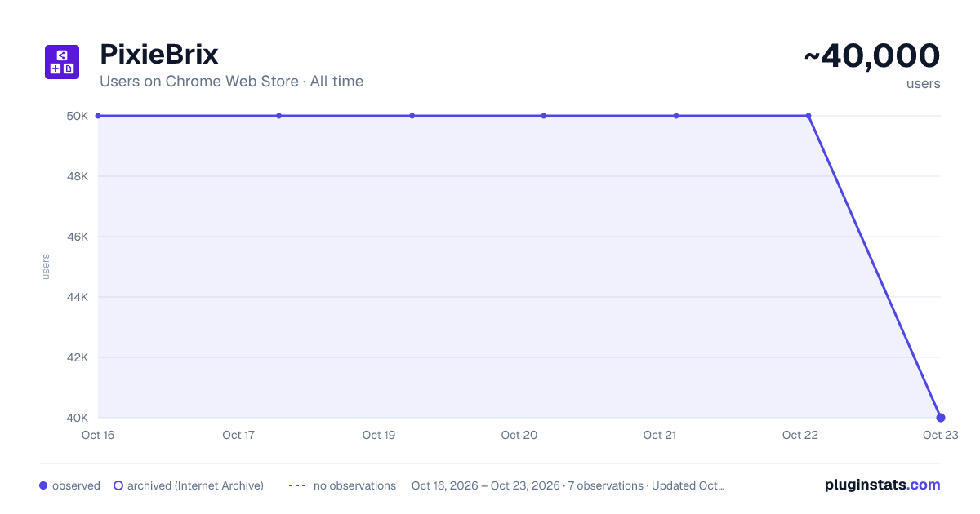Viewport: 980px width, 514px height.
Task: Select the Oct 16 data point
Action: coord(98,116)
